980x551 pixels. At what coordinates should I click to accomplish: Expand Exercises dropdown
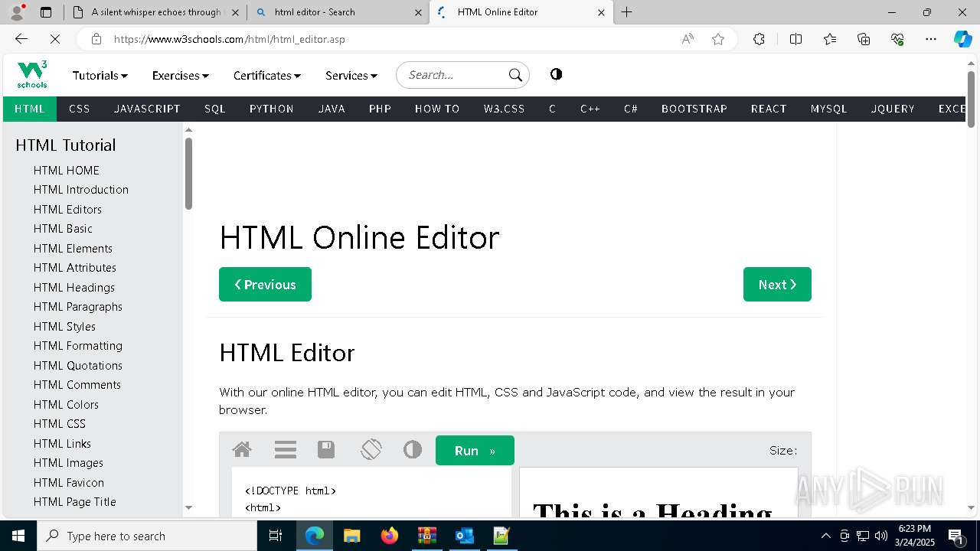point(180,75)
